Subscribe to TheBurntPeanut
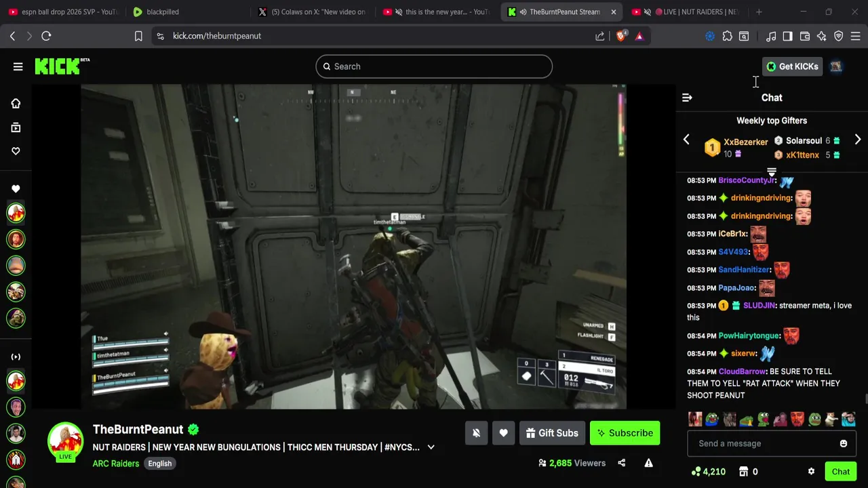868x488 pixels. coord(625,433)
